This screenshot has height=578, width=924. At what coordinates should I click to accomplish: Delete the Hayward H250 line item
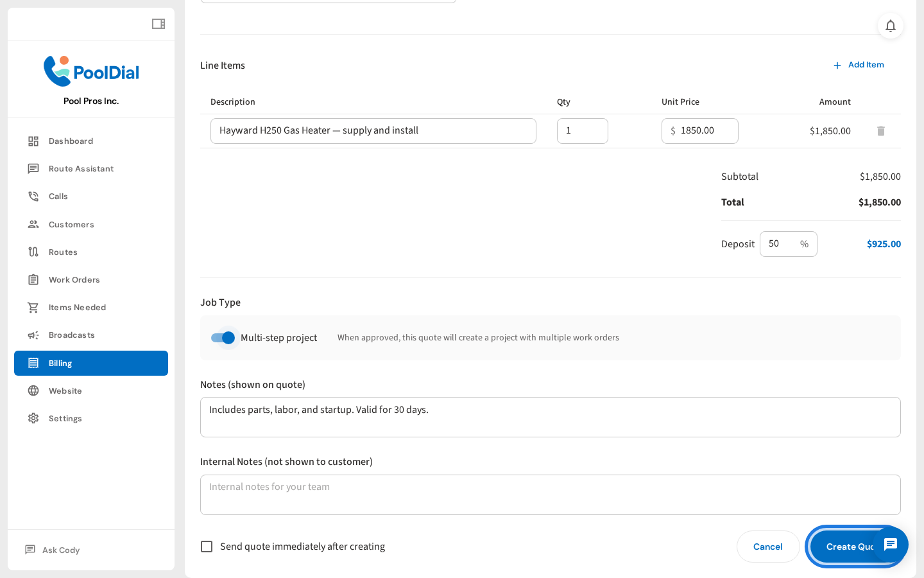pyautogui.click(x=880, y=131)
